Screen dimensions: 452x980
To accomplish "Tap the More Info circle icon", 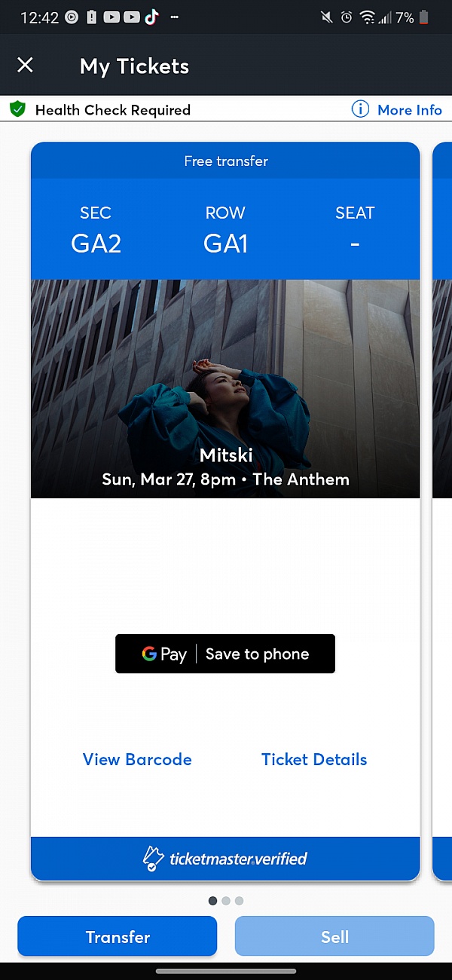I will click(361, 109).
